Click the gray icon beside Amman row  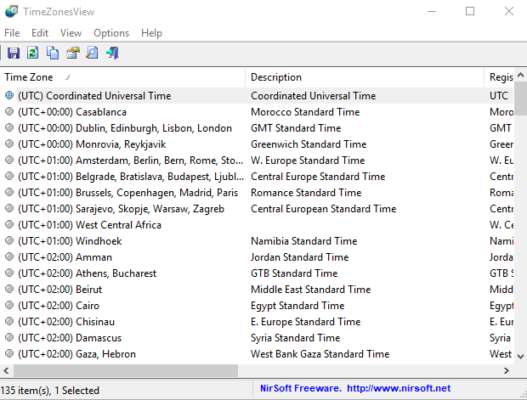pos(9,257)
